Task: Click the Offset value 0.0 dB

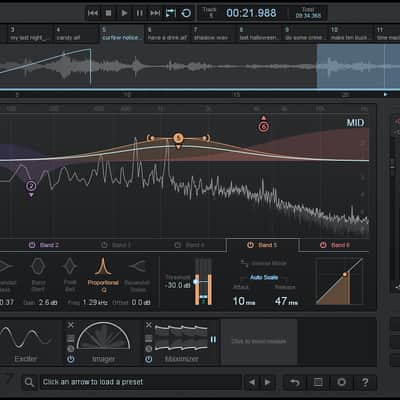Action: [141, 302]
